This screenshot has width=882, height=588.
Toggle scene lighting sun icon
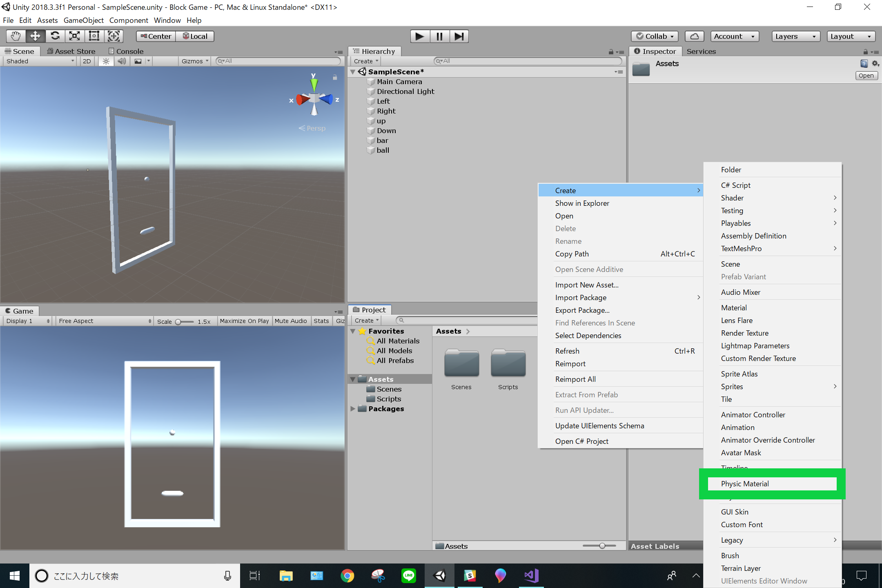pos(106,61)
